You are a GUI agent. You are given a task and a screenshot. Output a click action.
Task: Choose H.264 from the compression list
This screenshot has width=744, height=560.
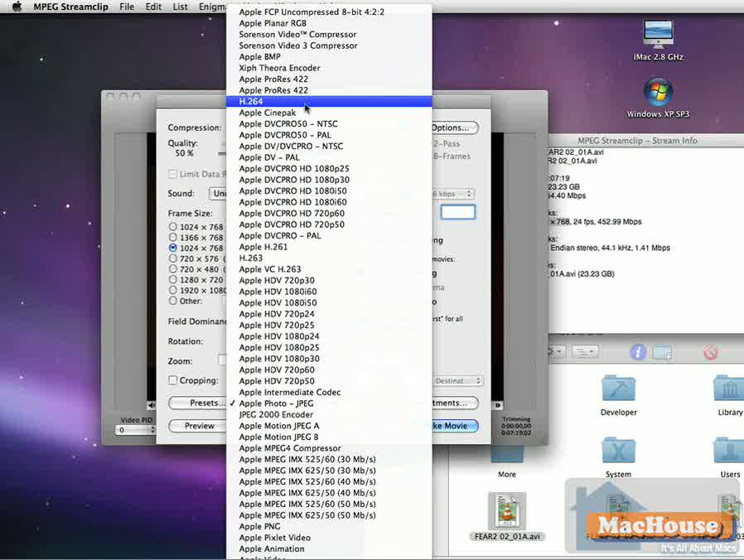[x=329, y=102]
